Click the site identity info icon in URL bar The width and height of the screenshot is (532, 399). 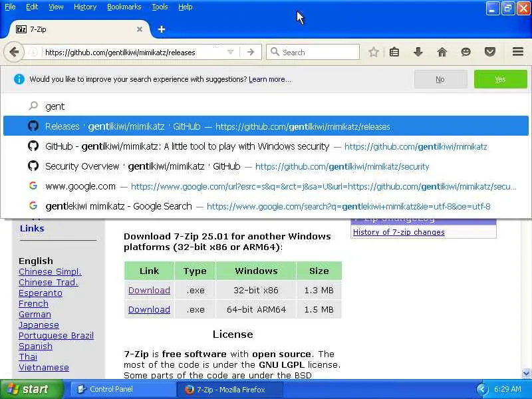[33, 53]
